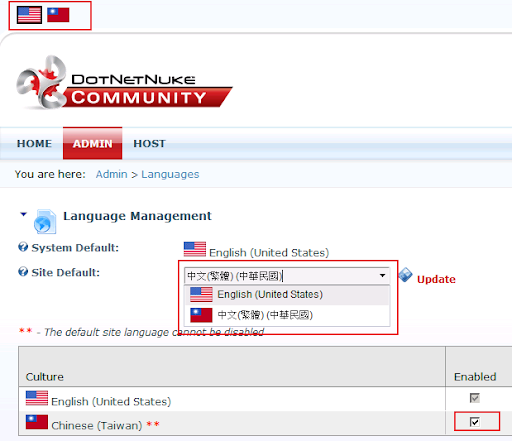The height and width of the screenshot is (441, 512).
Task: Select 中文(繁體) option in the dropdown list
Action: [287, 315]
